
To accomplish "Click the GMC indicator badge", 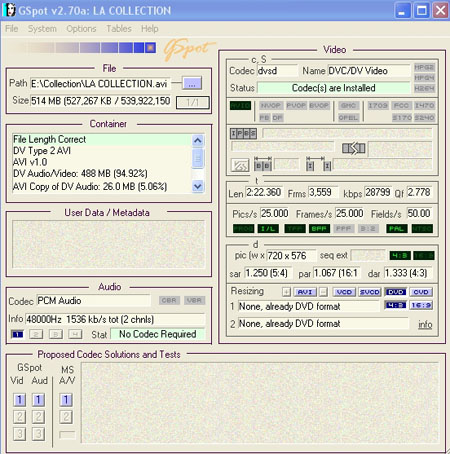I will click(348, 106).
